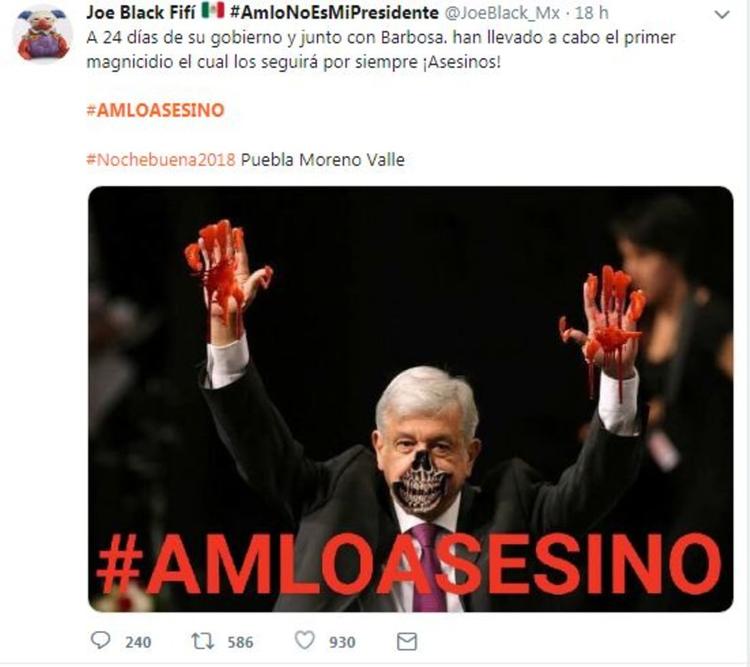Open the #AMLOASESINO hashtag link
The image size is (750, 667).
(155, 110)
